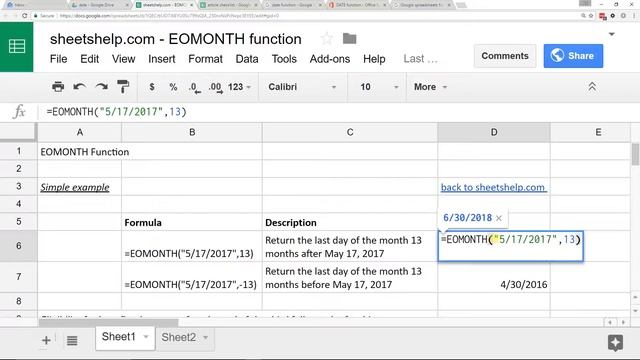Click the Last edit info text
This screenshot has height=360, width=640.
point(420,59)
